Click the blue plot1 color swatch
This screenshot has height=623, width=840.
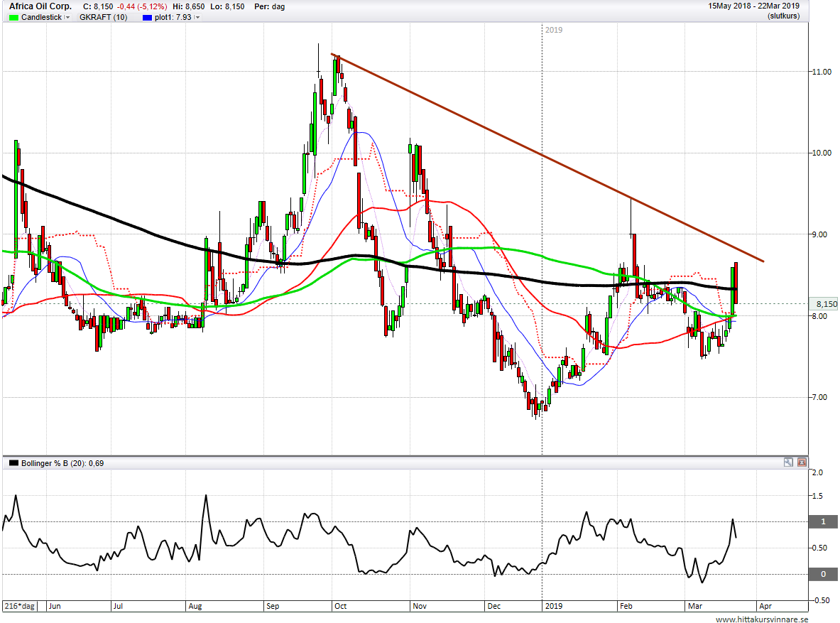(x=147, y=17)
